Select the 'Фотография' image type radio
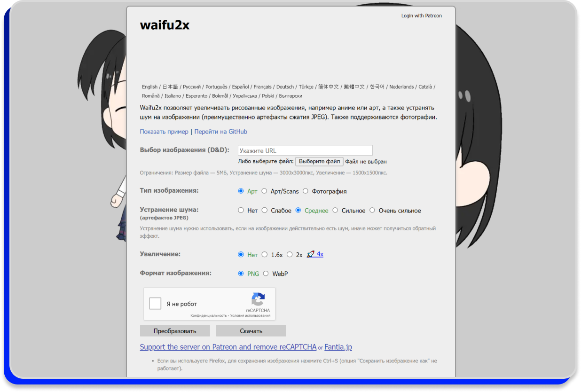The image size is (581, 392). point(306,191)
